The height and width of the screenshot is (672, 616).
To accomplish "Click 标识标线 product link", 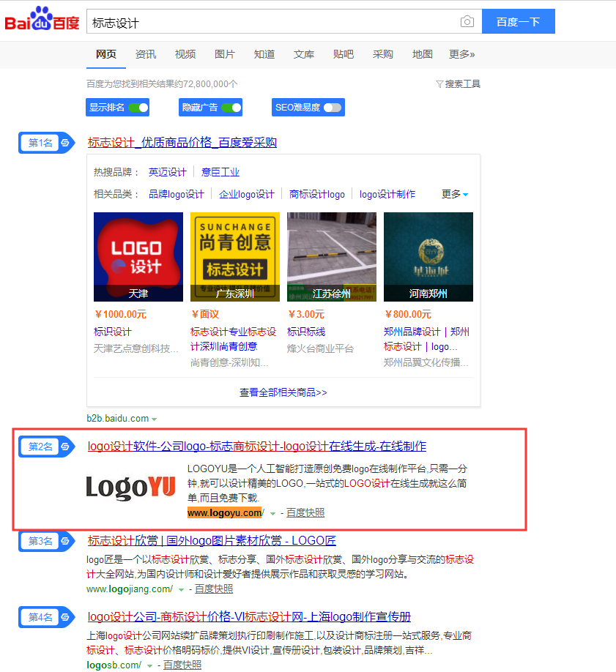I will coord(306,332).
